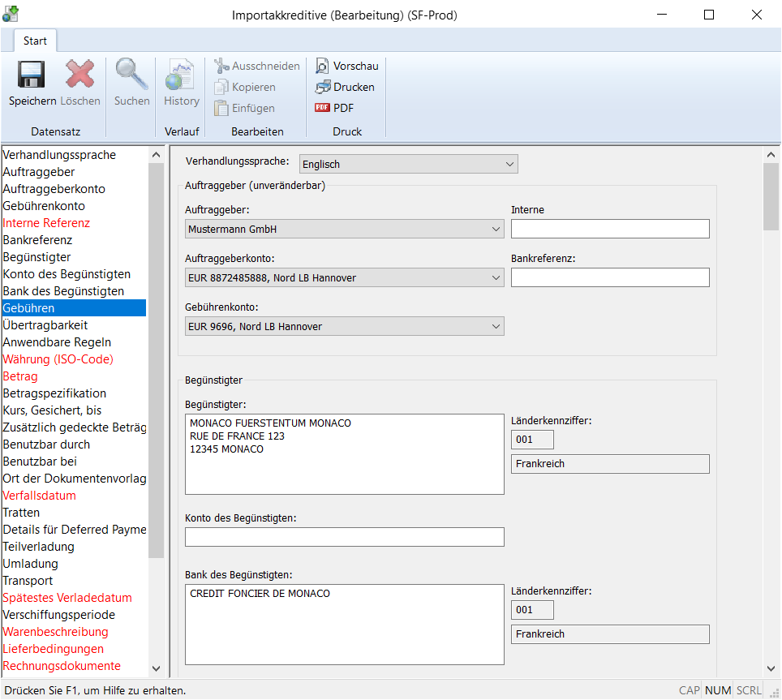The width and height of the screenshot is (782, 700).
Task: Click the Speichern floppy disk icon
Action: tap(32, 75)
